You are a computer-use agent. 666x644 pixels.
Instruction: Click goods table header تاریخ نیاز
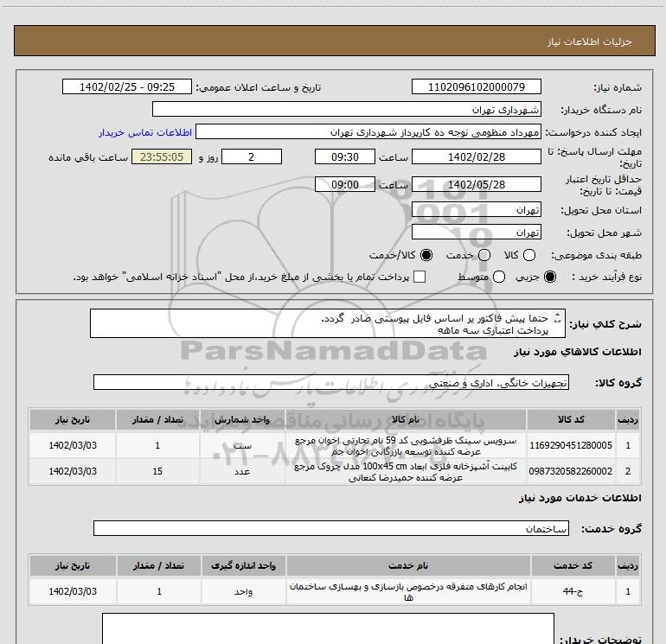coord(72,419)
